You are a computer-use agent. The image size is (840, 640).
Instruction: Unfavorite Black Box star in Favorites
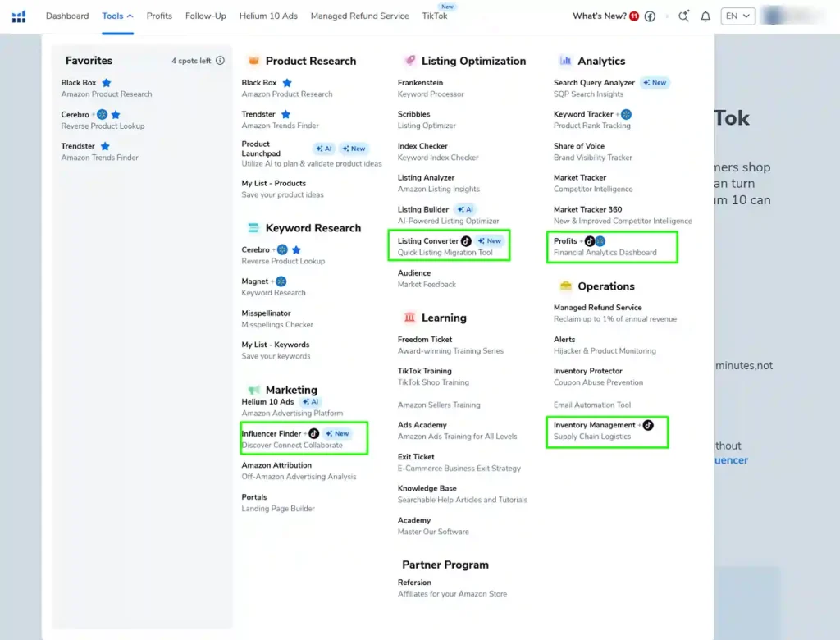coord(107,83)
